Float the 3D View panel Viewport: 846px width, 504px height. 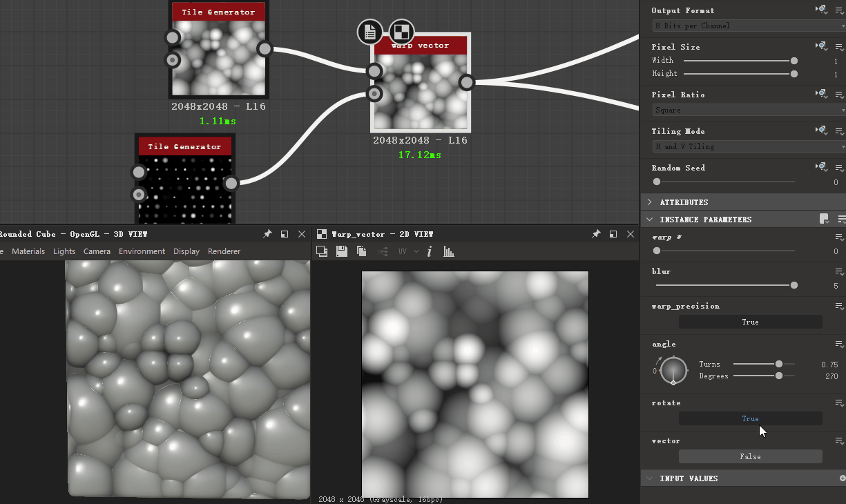(285, 235)
